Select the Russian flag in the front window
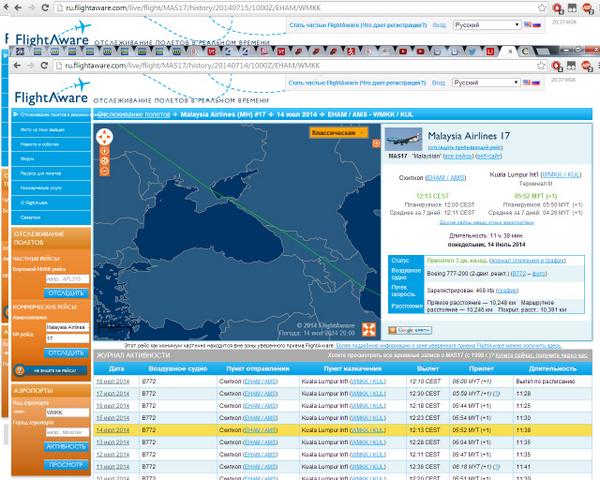600x480 pixels. [536, 82]
